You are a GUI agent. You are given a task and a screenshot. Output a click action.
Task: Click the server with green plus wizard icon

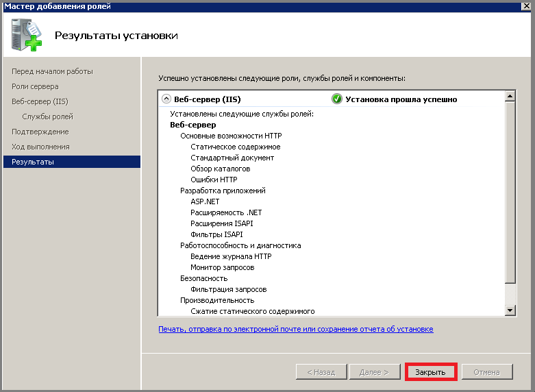click(x=26, y=35)
